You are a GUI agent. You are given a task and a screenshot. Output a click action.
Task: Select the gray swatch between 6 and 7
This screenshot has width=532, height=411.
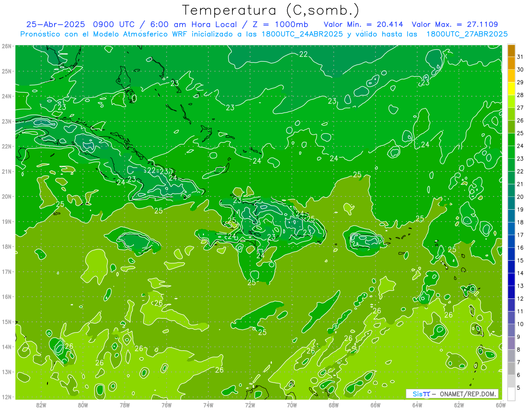tap(511, 368)
